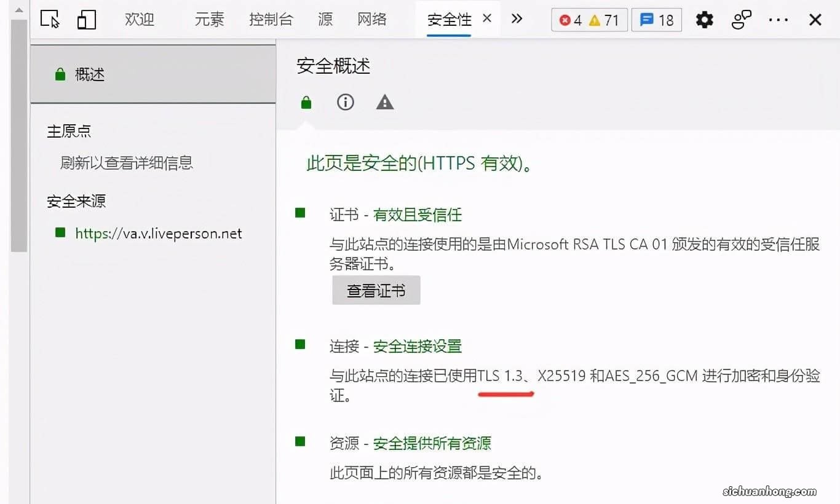Image resolution: width=840 pixels, height=504 pixels.
Task: Select the info circle icon
Action: click(345, 102)
